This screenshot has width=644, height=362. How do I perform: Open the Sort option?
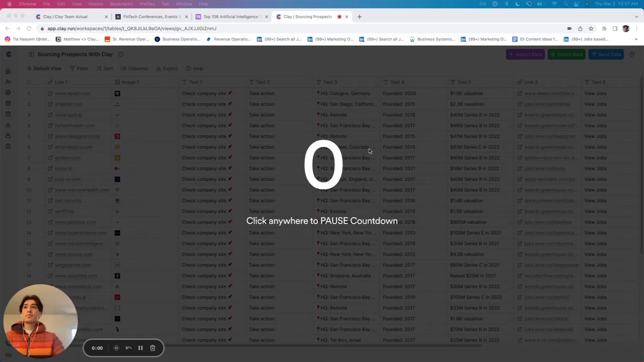[x=105, y=68]
